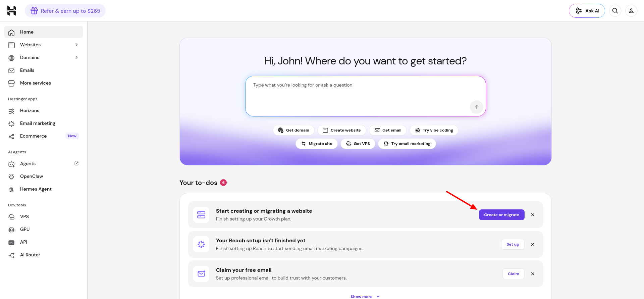Click the free email envelope icon
Image resolution: width=644 pixels, height=299 pixels.
click(x=201, y=274)
